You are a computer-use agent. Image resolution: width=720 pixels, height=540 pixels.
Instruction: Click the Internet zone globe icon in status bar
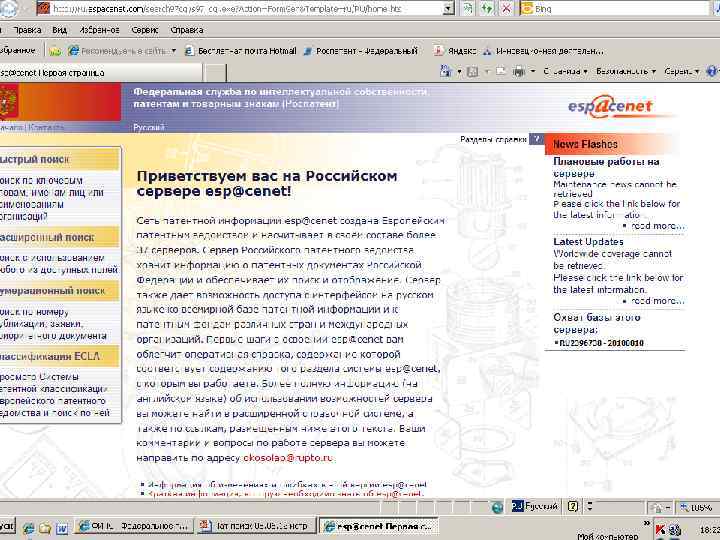pyautogui.click(x=497, y=507)
